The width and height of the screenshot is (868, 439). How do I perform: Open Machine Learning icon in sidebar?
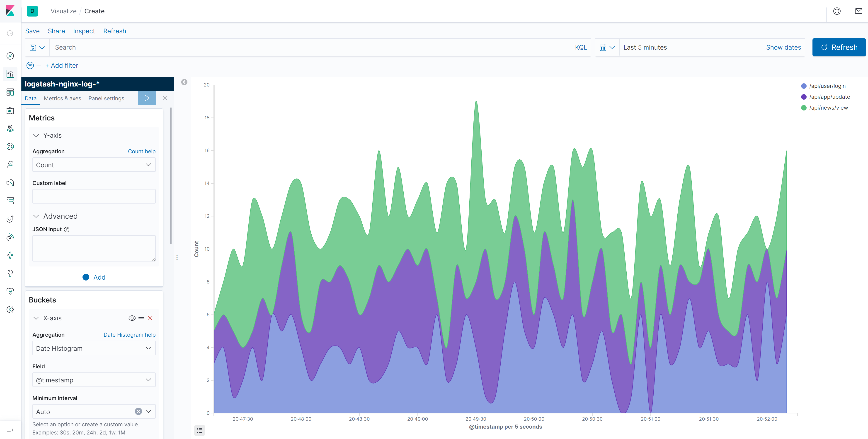click(10, 146)
